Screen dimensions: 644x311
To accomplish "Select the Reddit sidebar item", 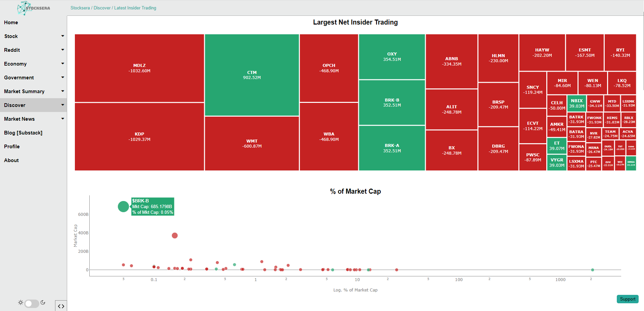I will 33,50.
